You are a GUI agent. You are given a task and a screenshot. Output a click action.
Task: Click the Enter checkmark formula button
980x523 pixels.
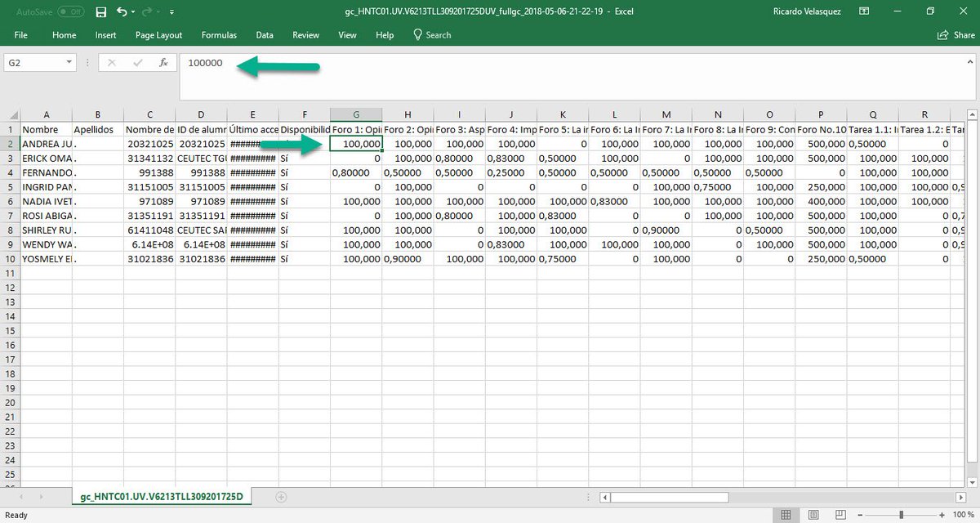coord(137,62)
